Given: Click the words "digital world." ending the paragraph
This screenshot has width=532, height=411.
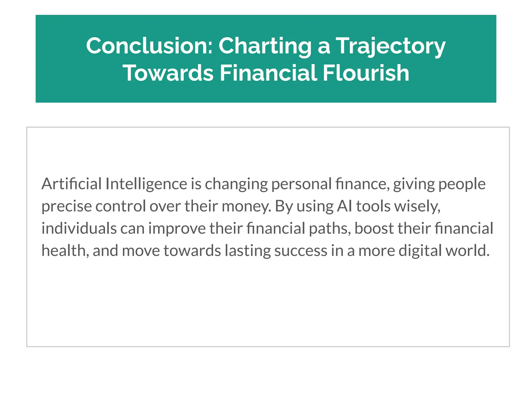Looking at the screenshot, I should [x=444, y=251].
